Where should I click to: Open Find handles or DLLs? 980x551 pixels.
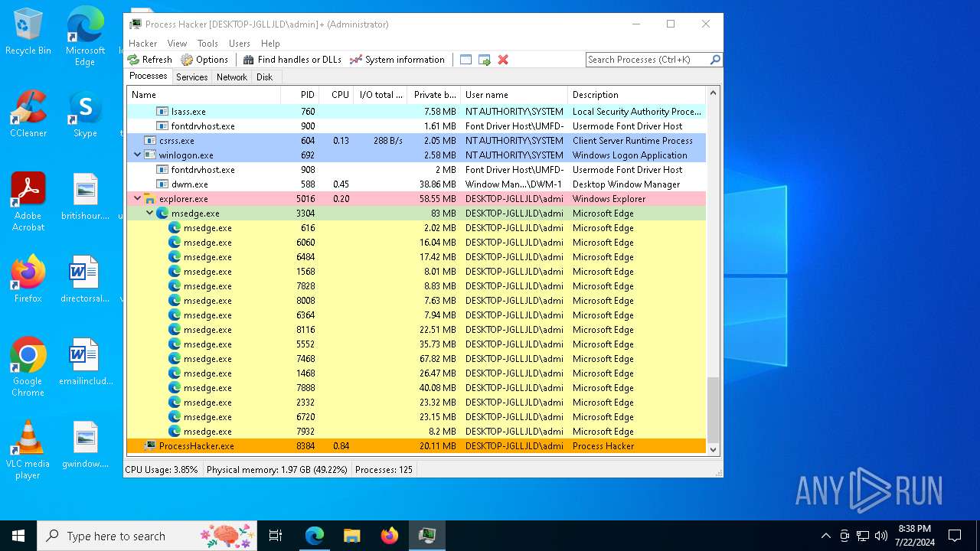(292, 60)
